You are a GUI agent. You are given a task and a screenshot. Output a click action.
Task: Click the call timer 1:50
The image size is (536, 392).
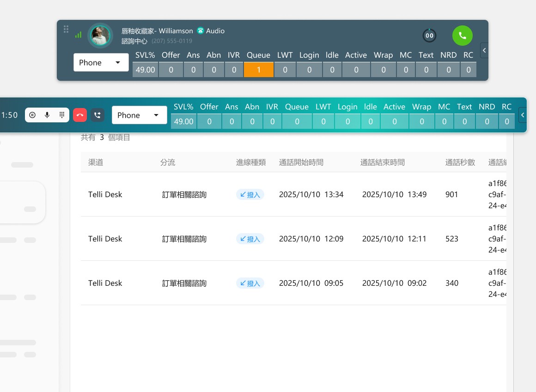9,115
